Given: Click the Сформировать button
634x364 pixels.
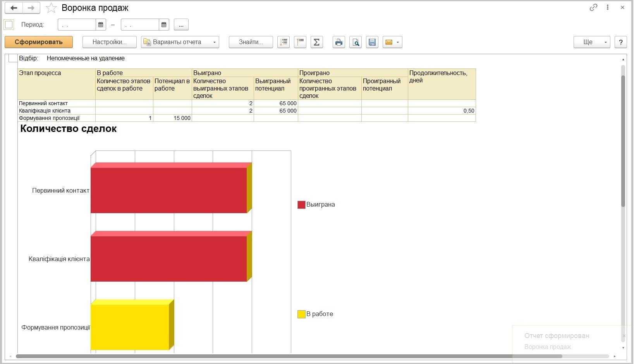Looking at the screenshot, I should click(39, 42).
